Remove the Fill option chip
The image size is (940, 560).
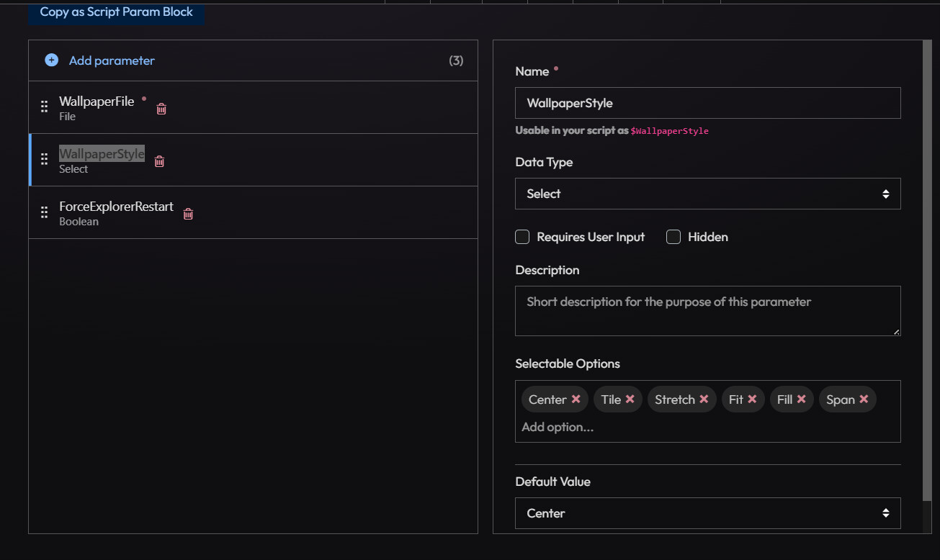click(x=801, y=399)
